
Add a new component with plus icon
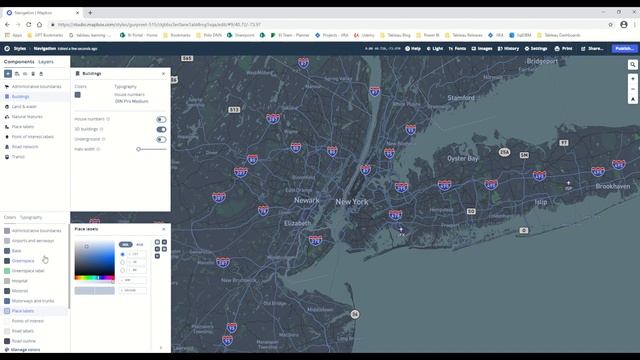click(x=8, y=73)
